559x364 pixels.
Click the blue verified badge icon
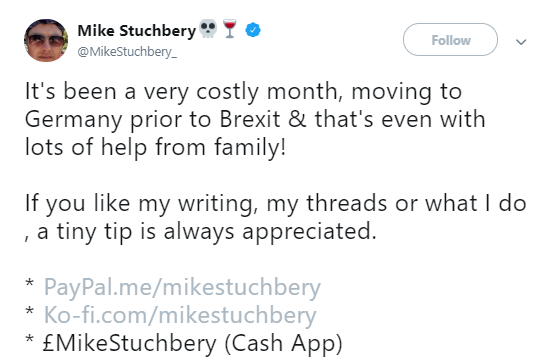[x=253, y=30]
